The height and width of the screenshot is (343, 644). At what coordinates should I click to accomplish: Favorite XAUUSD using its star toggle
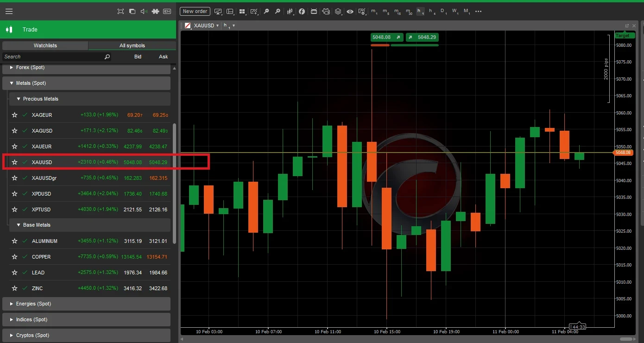(x=14, y=162)
